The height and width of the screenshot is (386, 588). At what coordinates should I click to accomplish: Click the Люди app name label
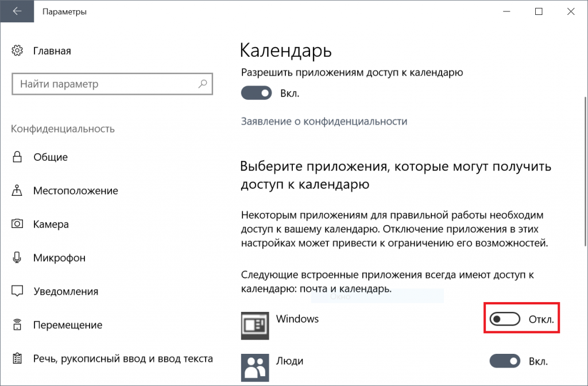click(289, 361)
